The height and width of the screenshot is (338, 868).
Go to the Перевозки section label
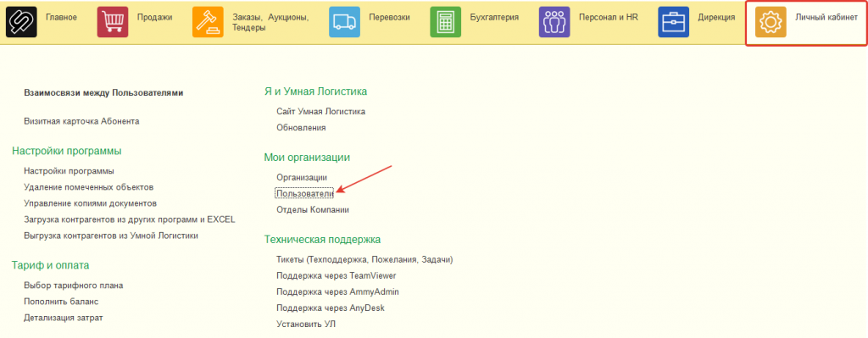tap(389, 17)
